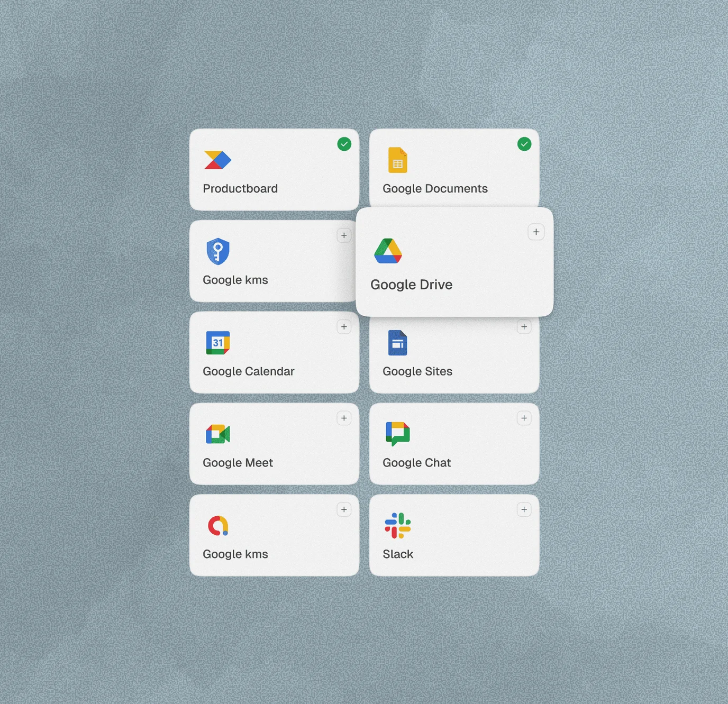Click the Google Meet camera icon
The width and height of the screenshot is (728, 704).
tap(218, 434)
